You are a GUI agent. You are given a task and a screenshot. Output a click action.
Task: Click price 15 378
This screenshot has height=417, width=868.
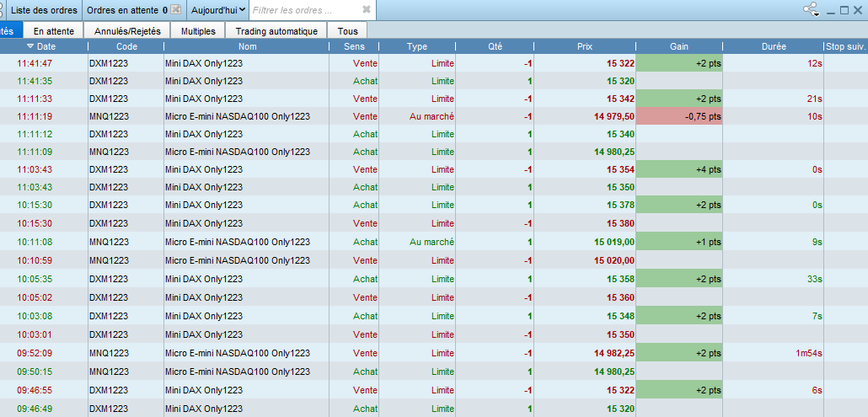click(620, 205)
